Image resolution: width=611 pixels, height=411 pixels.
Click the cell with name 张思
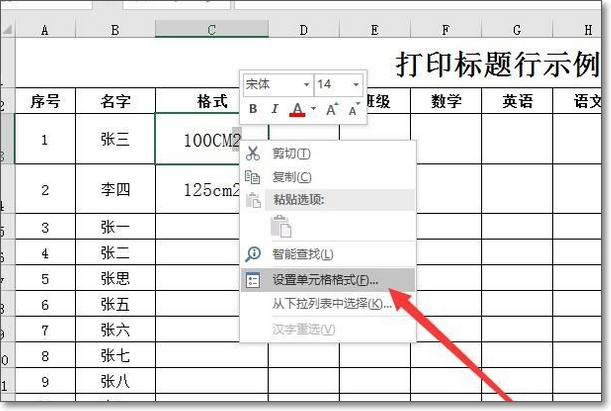click(x=115, y=278)
